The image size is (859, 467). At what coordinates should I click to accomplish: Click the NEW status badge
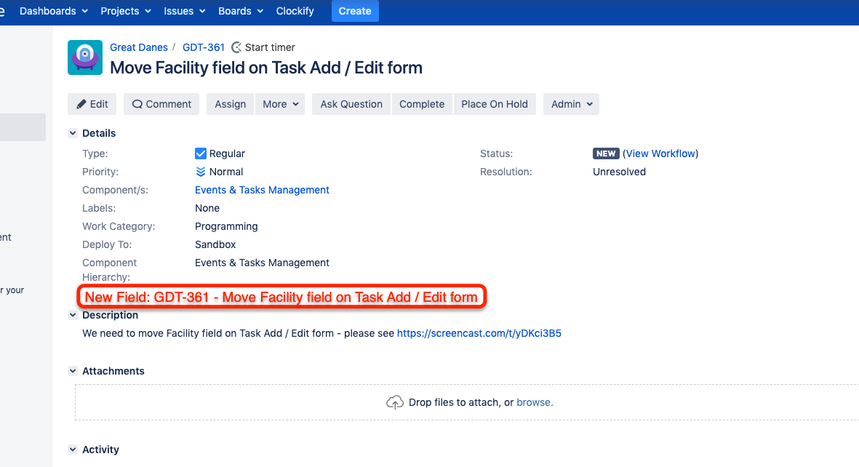(606, 153)
